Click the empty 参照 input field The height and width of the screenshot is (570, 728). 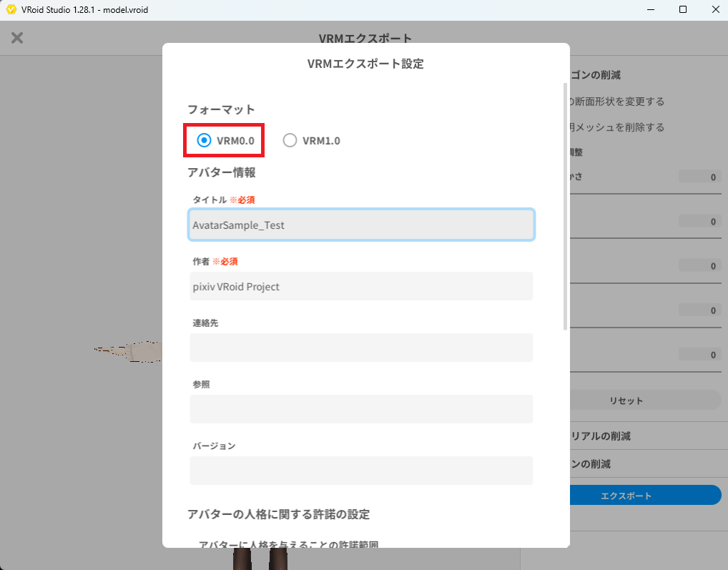(361, 409)
